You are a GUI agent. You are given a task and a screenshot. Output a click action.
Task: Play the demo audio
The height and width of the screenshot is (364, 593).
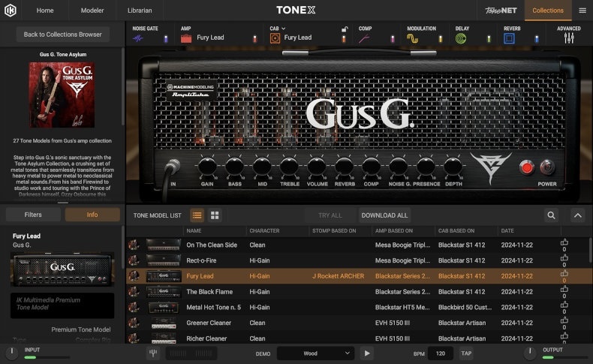point(366,353)
